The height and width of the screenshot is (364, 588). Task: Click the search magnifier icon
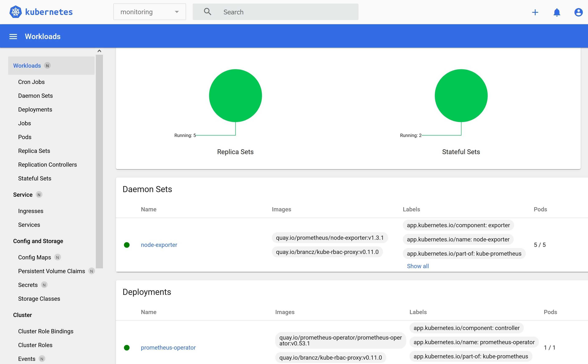click(x=208, y=12)
